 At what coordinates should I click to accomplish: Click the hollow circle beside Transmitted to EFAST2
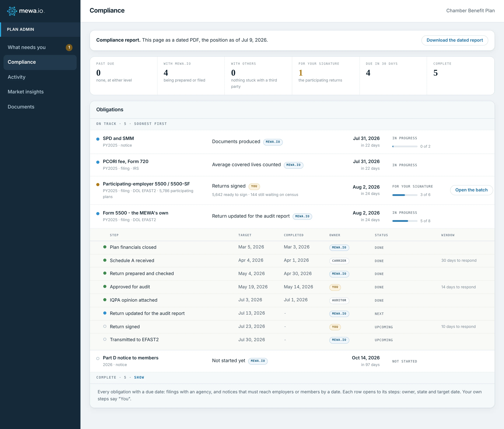point(105,339)
